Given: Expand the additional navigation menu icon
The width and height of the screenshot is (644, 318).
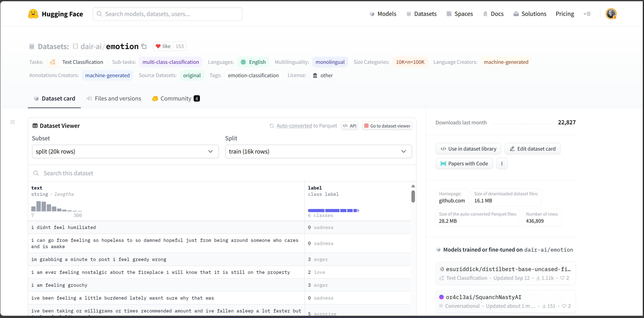Looking at the screenshot, I should click(587, 14).
